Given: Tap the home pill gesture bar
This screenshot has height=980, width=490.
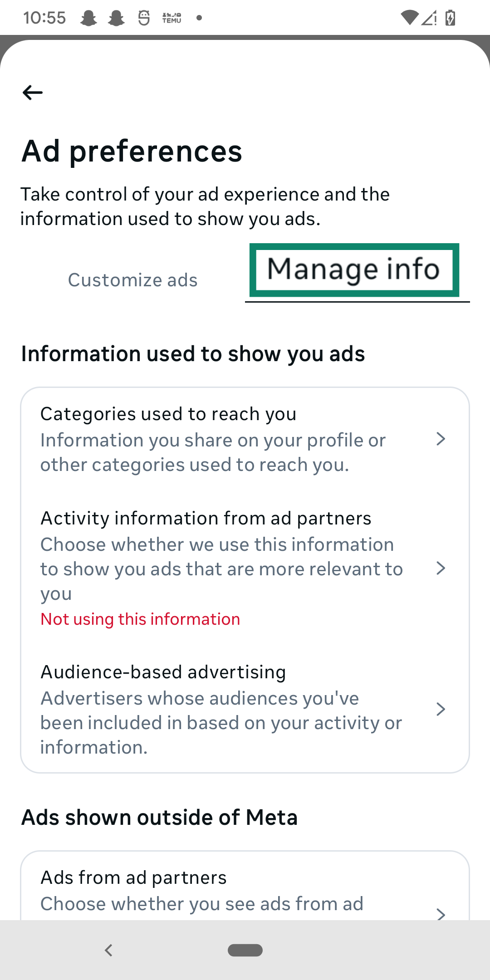Looking at the screenshot, I should coord(245,950).
